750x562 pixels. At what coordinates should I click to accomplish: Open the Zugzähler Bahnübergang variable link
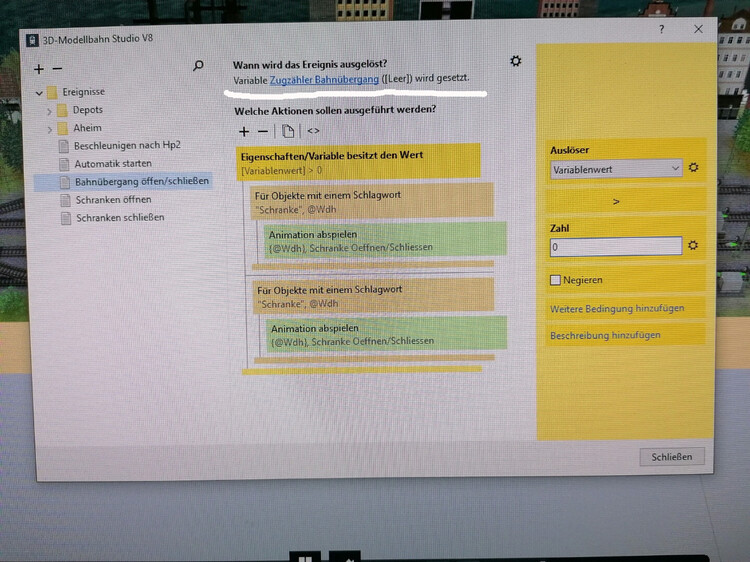point(324,80)
